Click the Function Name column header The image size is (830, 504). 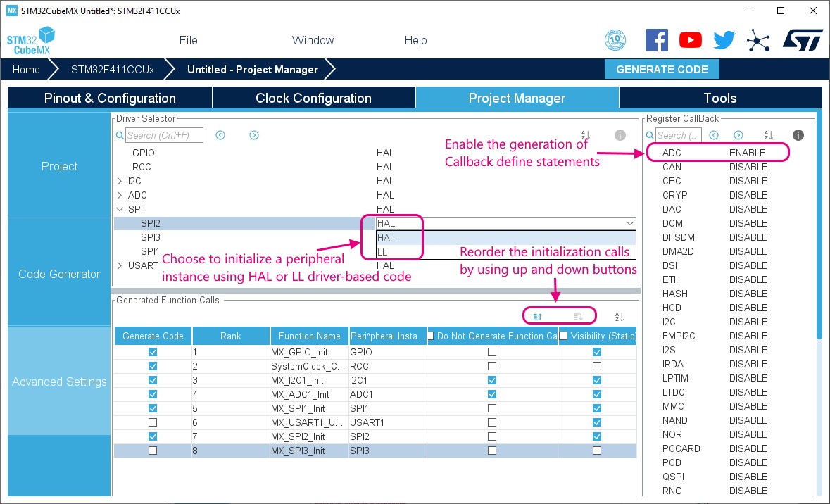(x=310, y=336)
